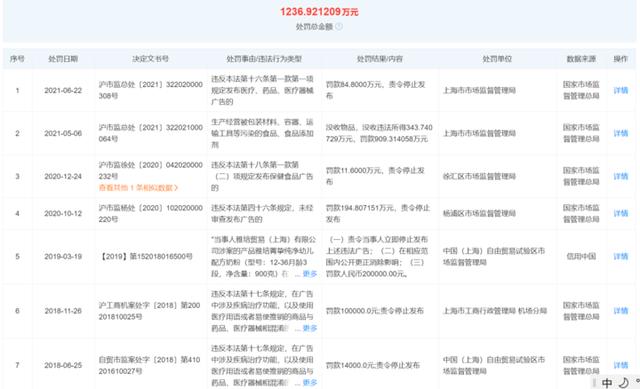Expand 更多 in row 7 penalty reason

tap(310, 382)
